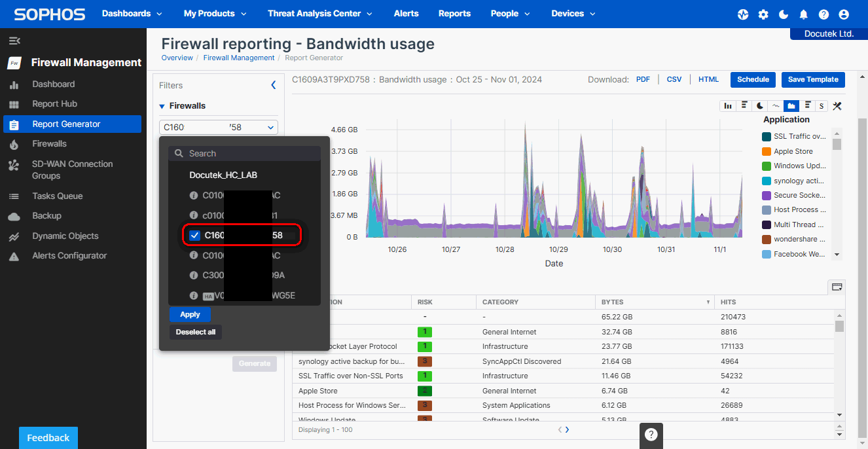Open Firewalls in sidebar
This screenshot has height=449, width=868.
(50, 144)
